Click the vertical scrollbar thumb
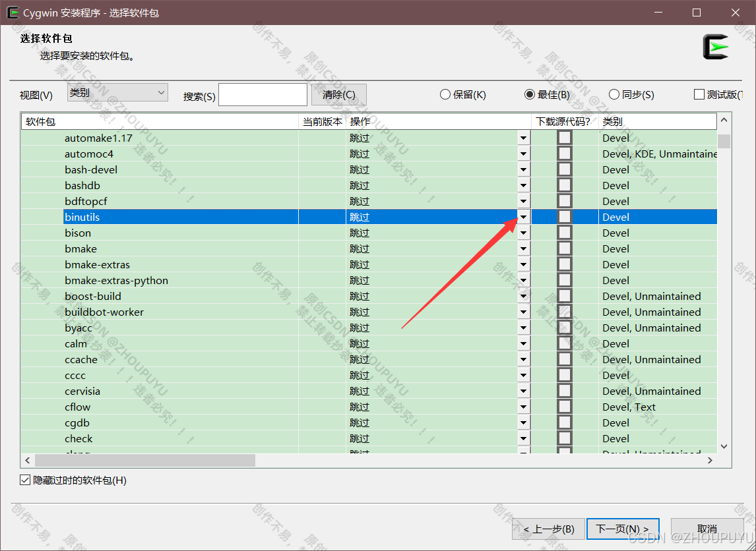The height and width of the screenshot is (551, 756). pos(724,141)
